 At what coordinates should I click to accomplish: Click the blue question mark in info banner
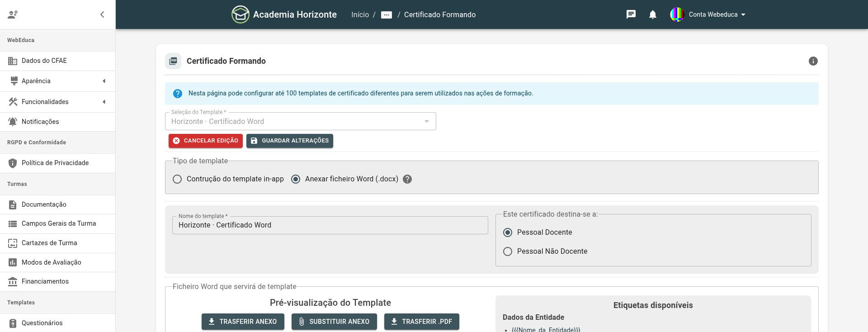178,94
